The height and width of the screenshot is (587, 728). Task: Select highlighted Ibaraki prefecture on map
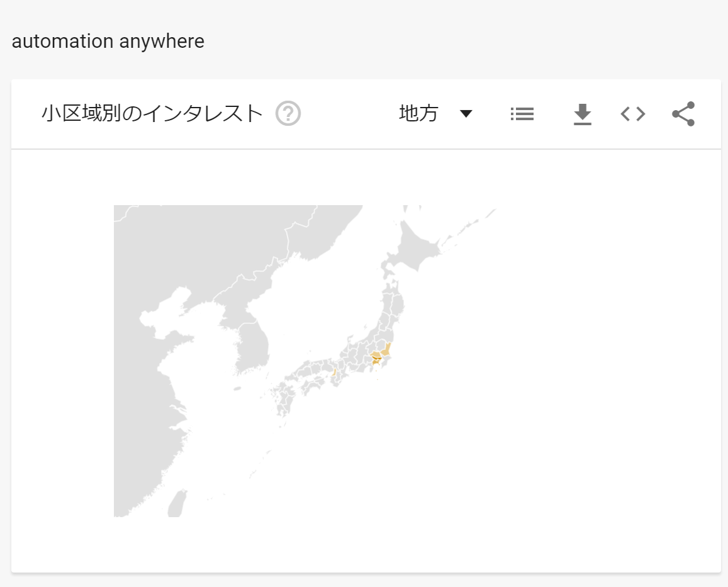click(x=387, y=349)
